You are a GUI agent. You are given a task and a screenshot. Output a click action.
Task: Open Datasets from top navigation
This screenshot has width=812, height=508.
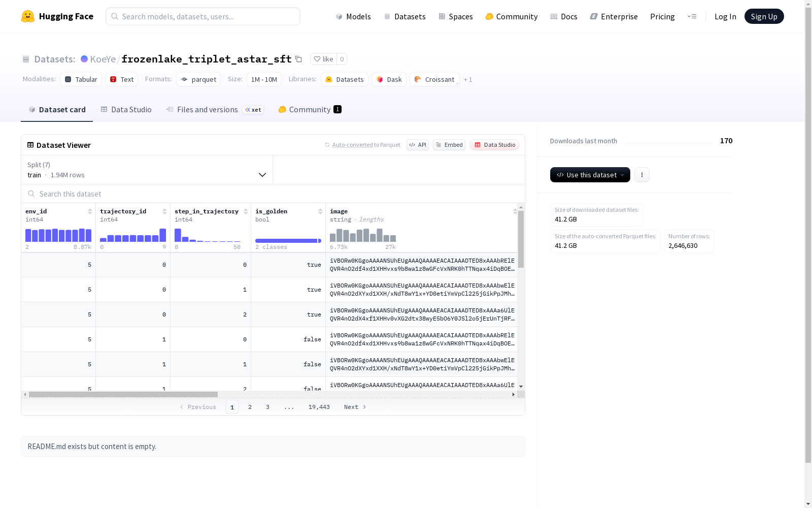tap(404, 16)
